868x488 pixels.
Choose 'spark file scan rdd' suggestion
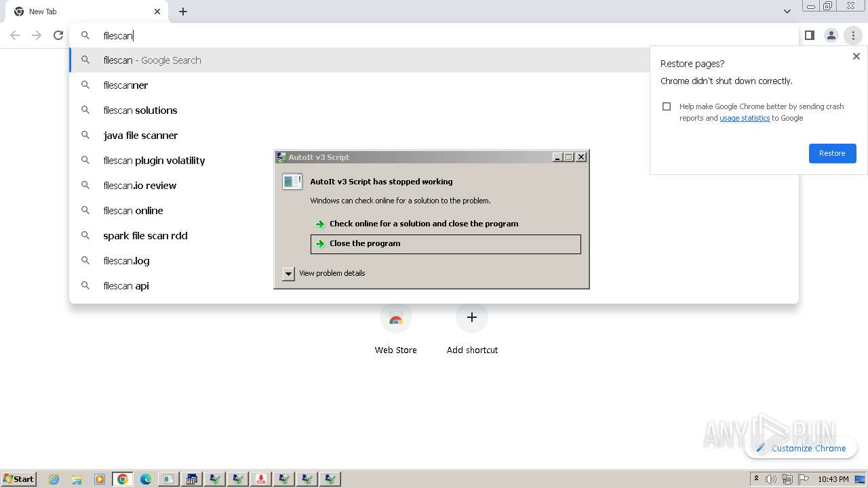tap(171, 236)
